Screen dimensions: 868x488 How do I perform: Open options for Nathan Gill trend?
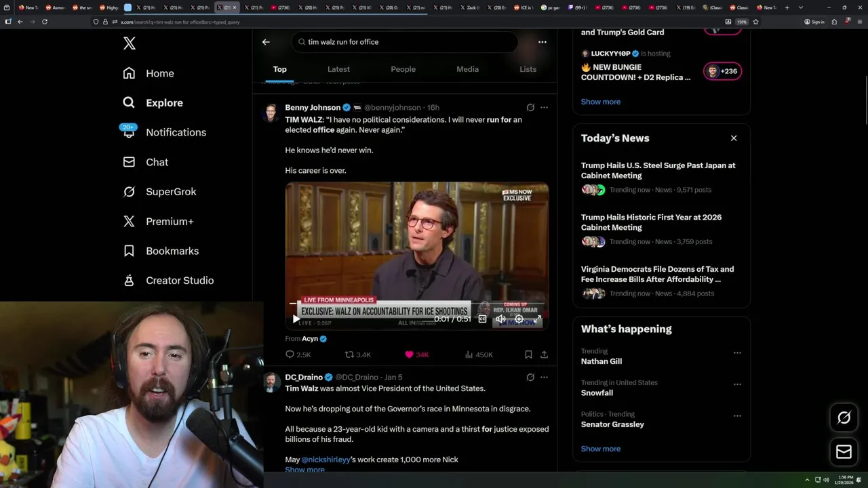pos(737,352)
